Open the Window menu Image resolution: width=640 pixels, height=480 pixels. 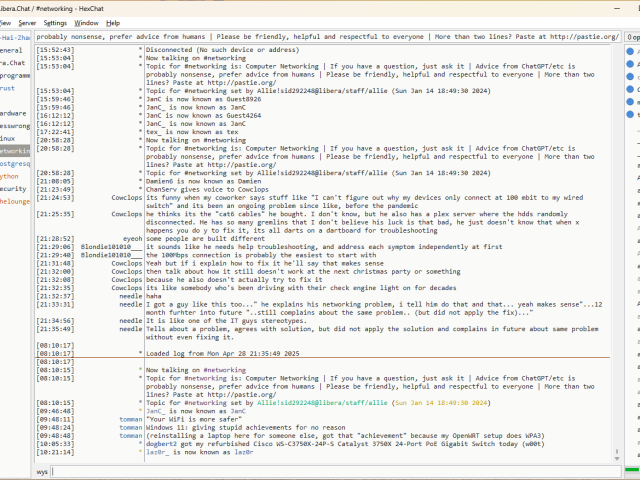87,22
